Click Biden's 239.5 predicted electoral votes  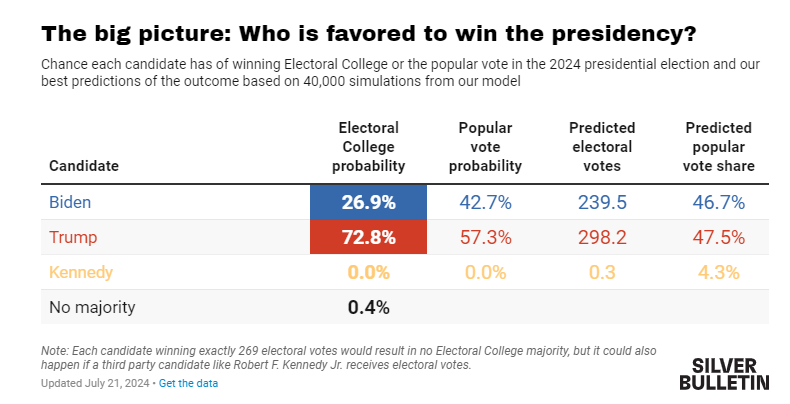602,203
